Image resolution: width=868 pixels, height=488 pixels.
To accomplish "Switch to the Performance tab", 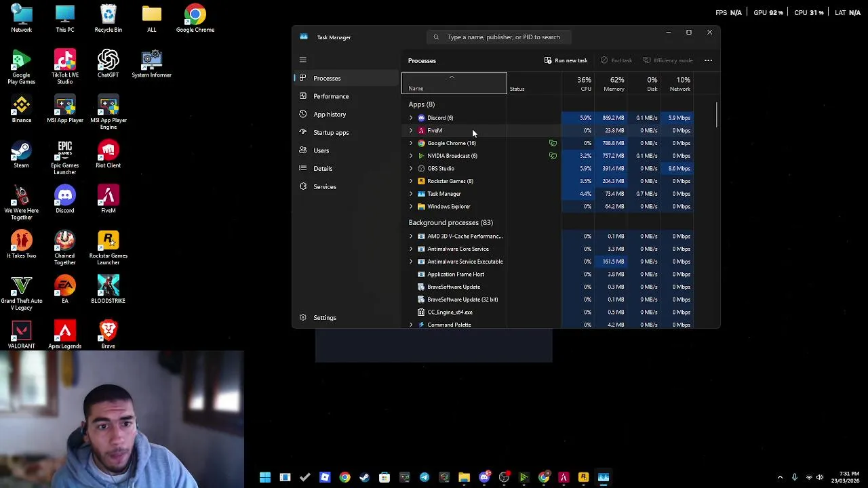I will 346,96.
